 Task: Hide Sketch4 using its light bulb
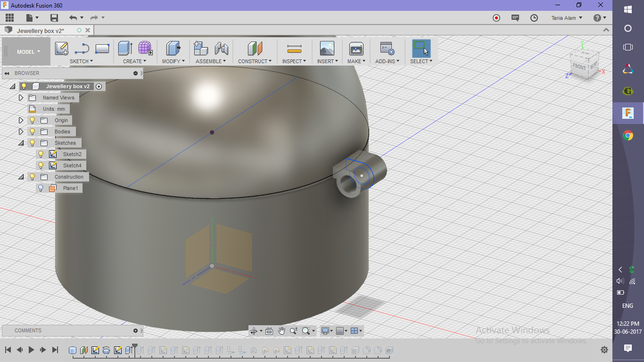[x=41, y=165]
